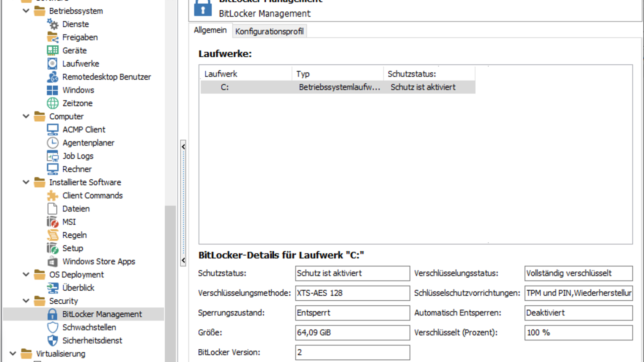This screenshot has width=644, height=362.
Task: Click the Schutzstatus details field
Action: 353,273
